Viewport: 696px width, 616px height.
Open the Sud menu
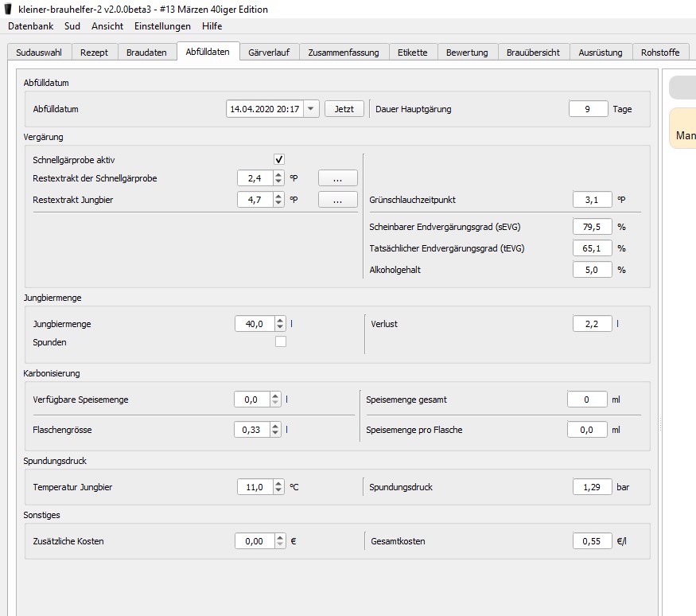[x=72, y=26]
